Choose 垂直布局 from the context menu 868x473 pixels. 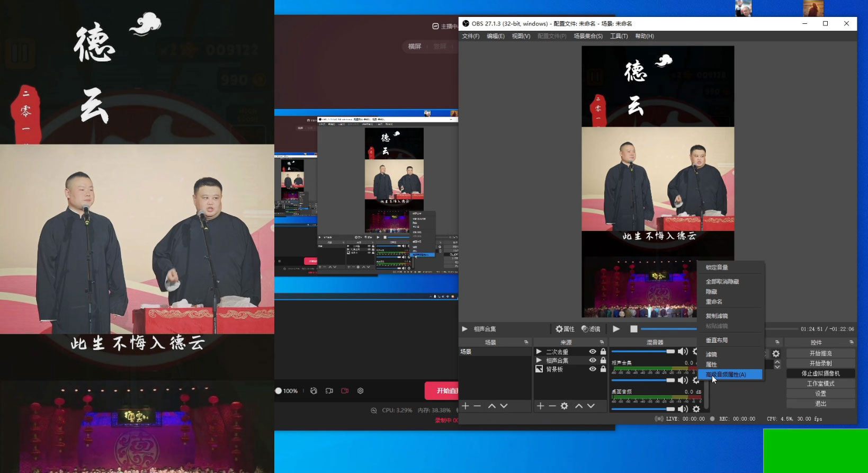(717, 340)
